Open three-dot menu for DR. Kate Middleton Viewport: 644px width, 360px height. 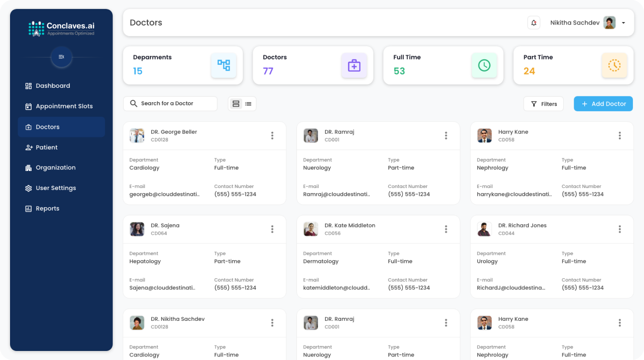pyautogui.click(x=446, y=229)
